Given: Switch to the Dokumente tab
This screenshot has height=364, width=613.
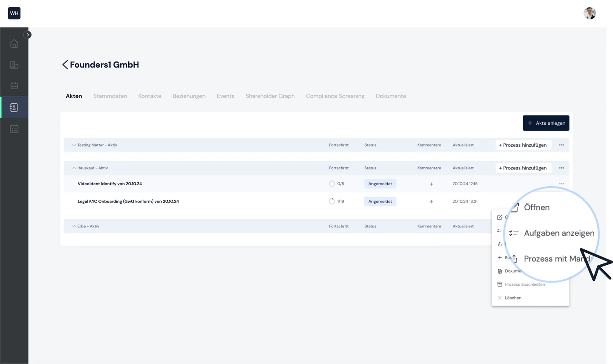Looking at the screenshot, I should tap(391, 96).
